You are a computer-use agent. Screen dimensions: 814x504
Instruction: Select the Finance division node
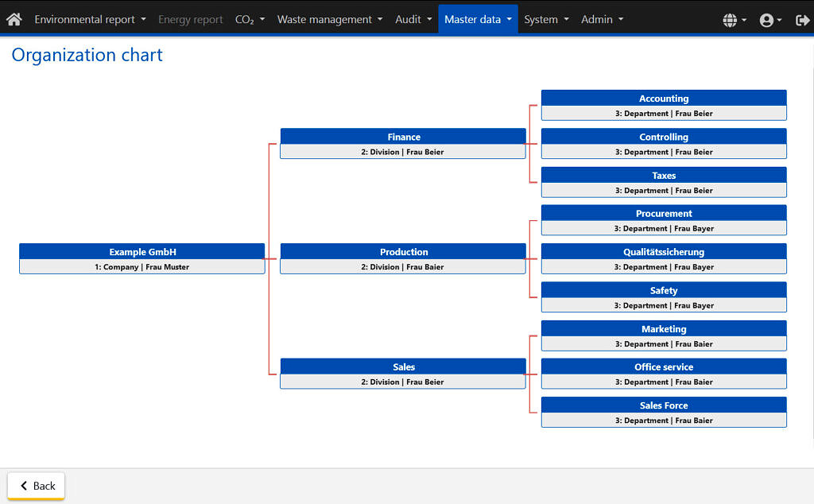coord(403,143)
